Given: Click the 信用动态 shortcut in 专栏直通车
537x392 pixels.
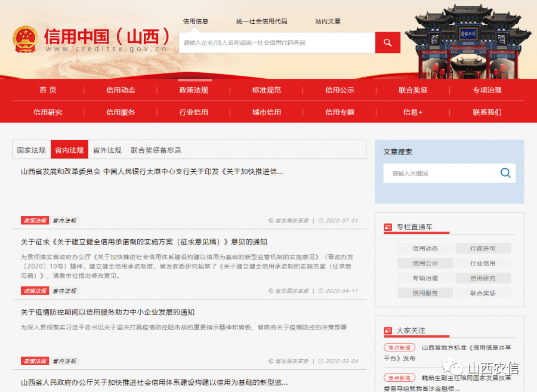Looking at the screenshot, I should click(x=425, y=248).
